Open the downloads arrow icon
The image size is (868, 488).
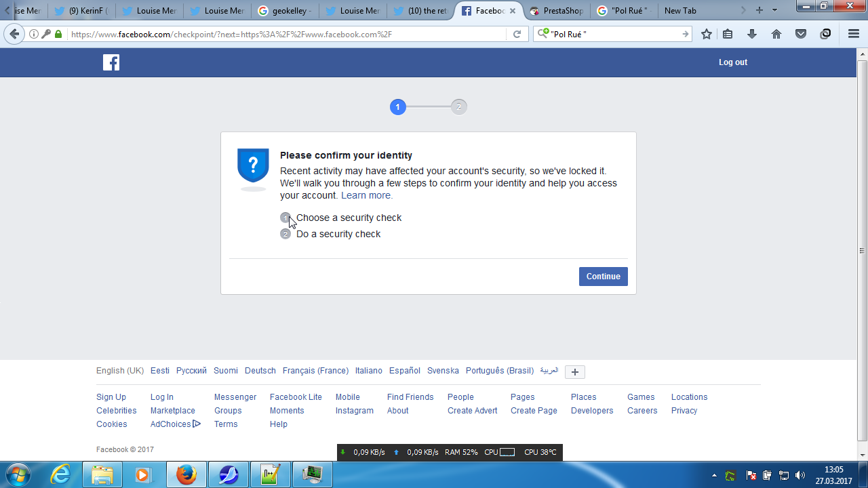point(752,34)
